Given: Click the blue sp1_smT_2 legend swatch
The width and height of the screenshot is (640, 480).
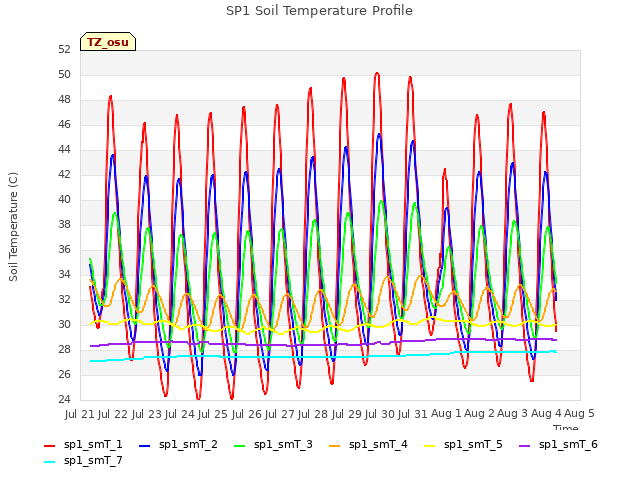Looking at the screenshot, I should pyautogui.click(x=144, y=446).
